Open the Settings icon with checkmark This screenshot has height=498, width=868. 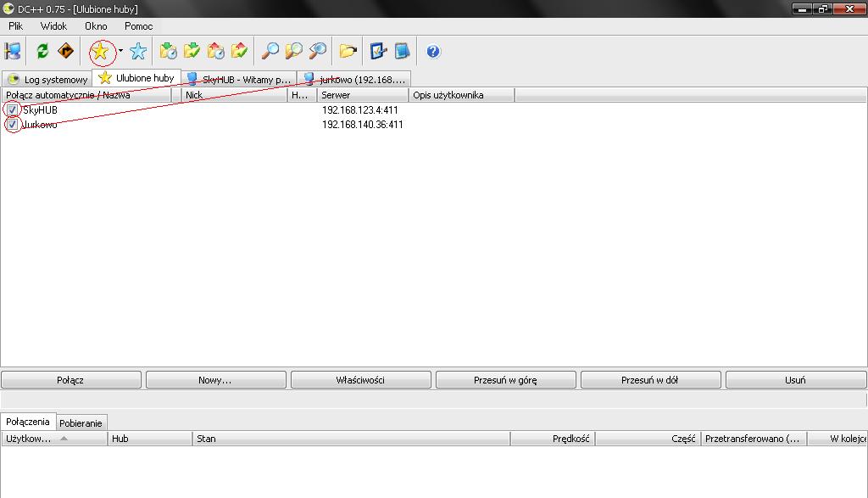tap(378, 52)
